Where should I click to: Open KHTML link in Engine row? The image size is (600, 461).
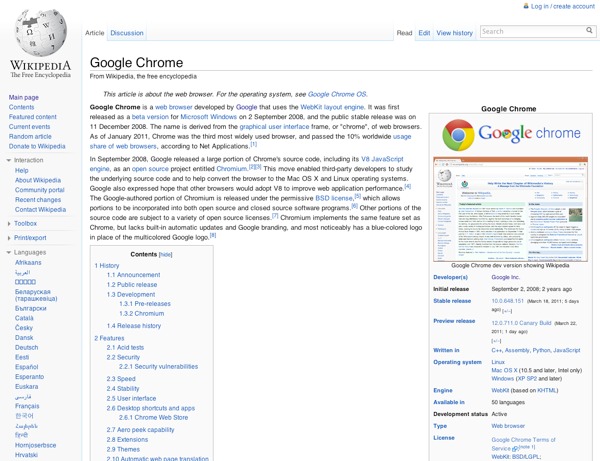(x=546, y=391)
